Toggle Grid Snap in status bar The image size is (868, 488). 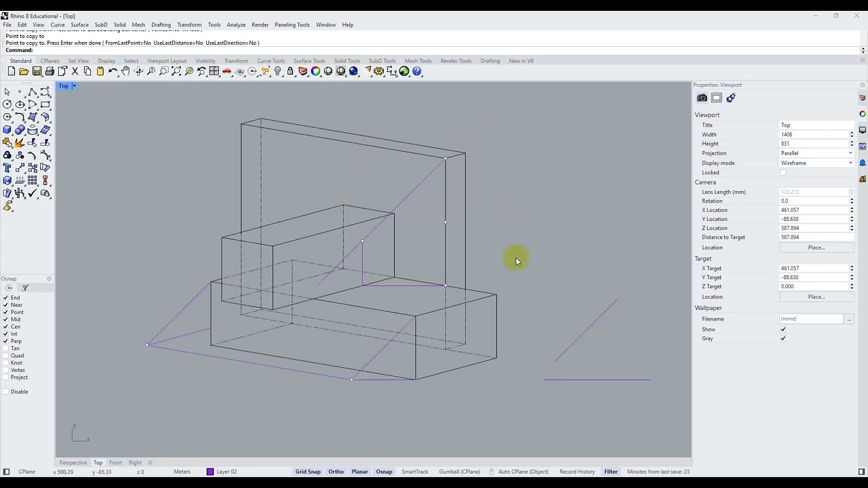pos(308,472)
